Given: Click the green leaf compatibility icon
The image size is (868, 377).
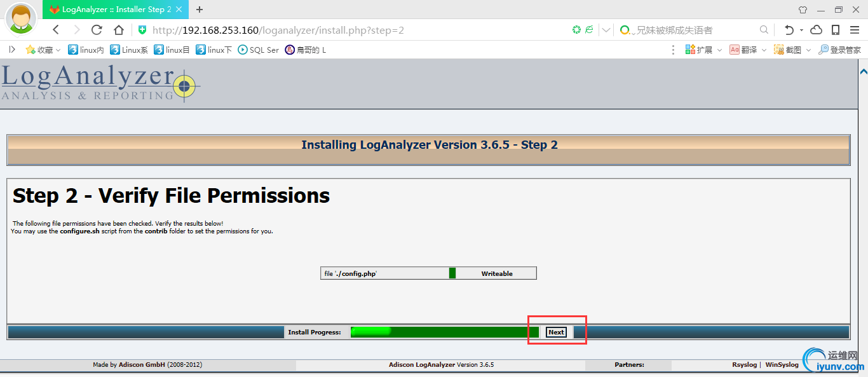Looking at the screenshot, I should pyautogui.click(x=589, y=30).
